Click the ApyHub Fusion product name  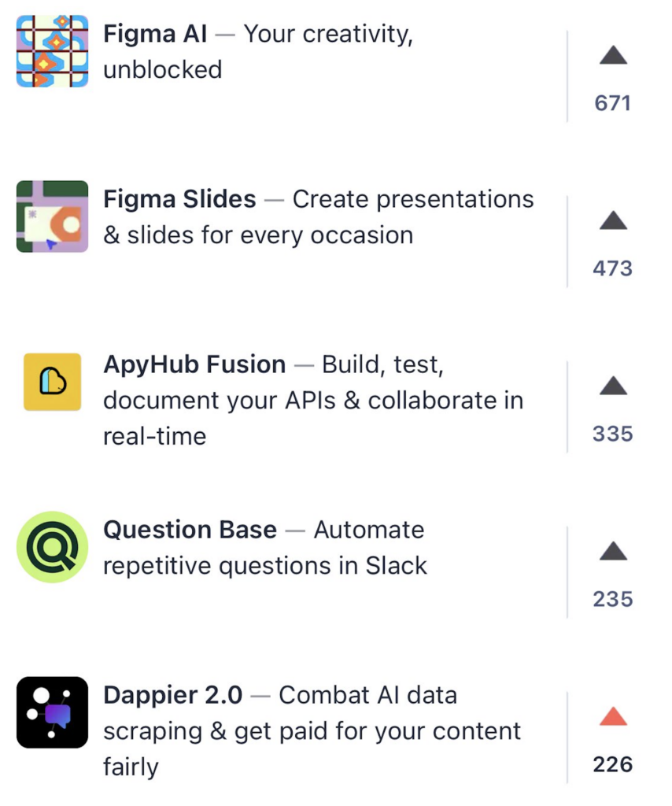(x=194, y=364)
